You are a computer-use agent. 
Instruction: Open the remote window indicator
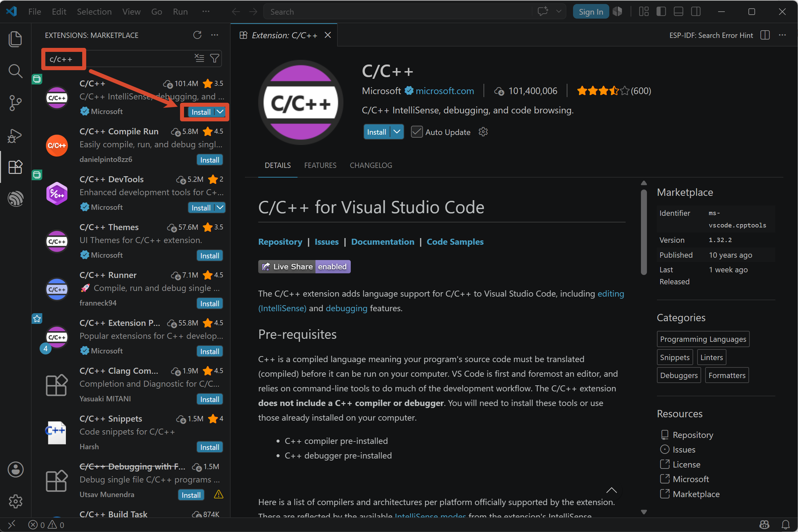(x=12, y=525)
